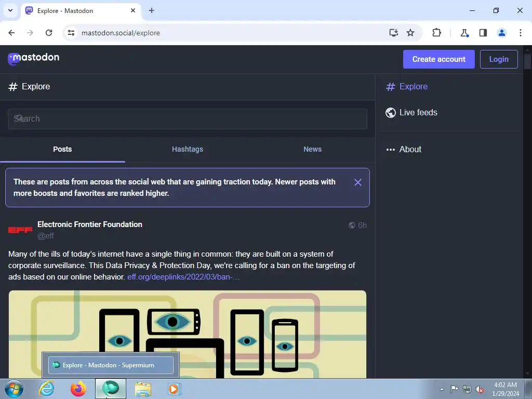Screen dimensions: 532x399
Task: Click the Explore - Mastodon - Supermium preview
Action: click(111, 365)
